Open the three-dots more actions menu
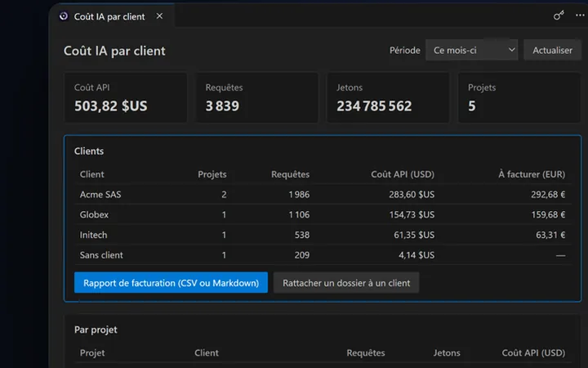The width and height of the screenshot is (588, 368). coord(580,16)
